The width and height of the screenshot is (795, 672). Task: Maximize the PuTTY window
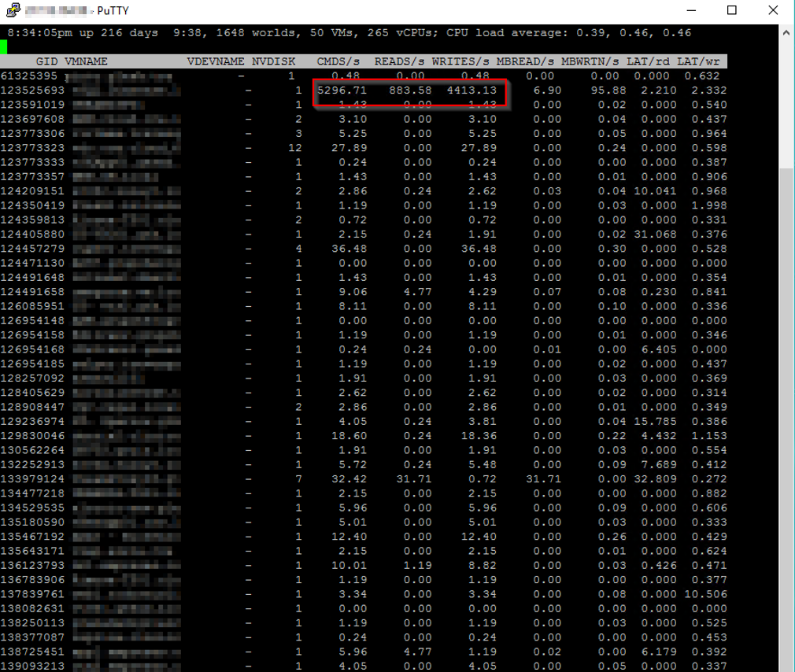coord(732,11)
